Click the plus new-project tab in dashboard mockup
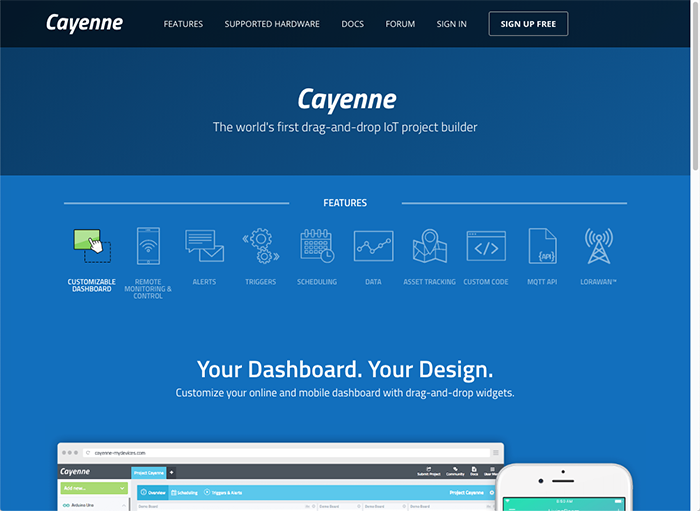Viewport: 700px width, 511px height. 171,473
